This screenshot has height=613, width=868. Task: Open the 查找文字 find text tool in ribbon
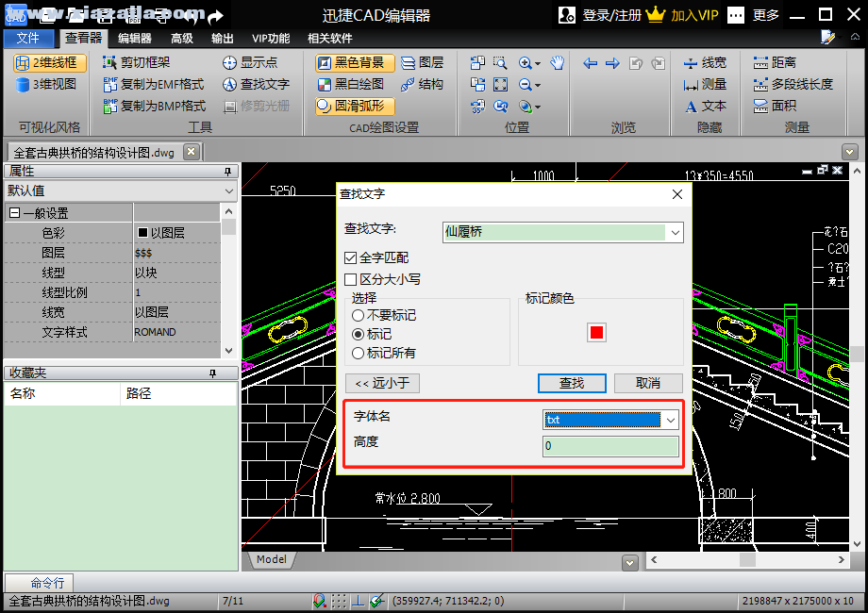(x=256, y=84)
